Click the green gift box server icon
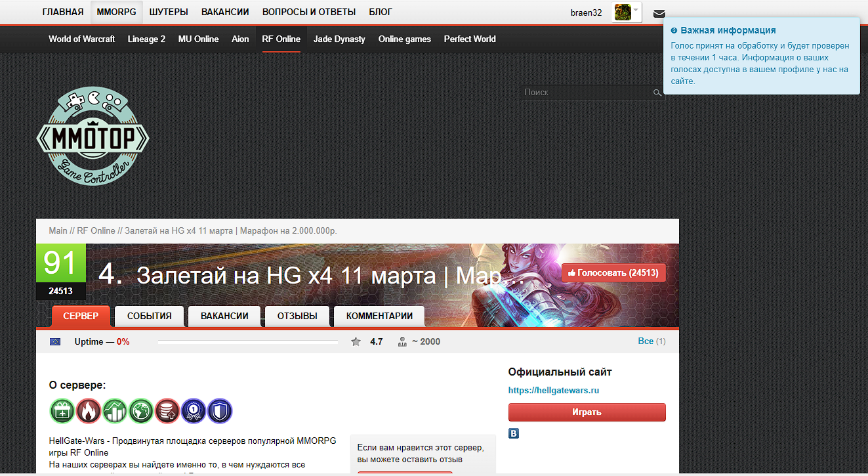 point(62,411)
